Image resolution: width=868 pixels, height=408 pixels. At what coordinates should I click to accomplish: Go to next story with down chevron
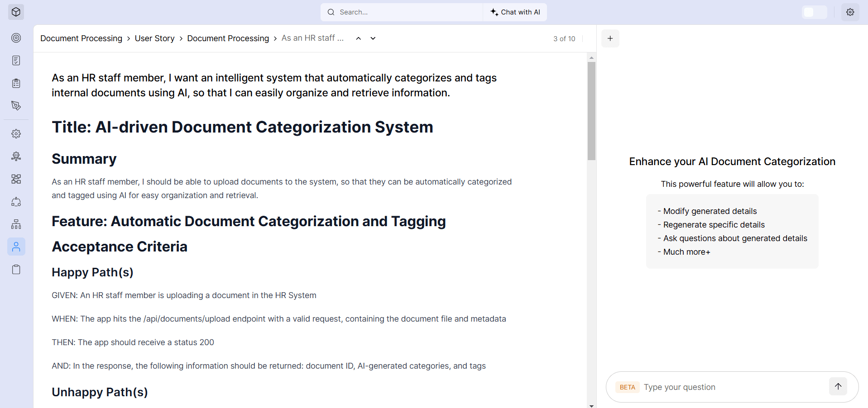pos(373,38)
